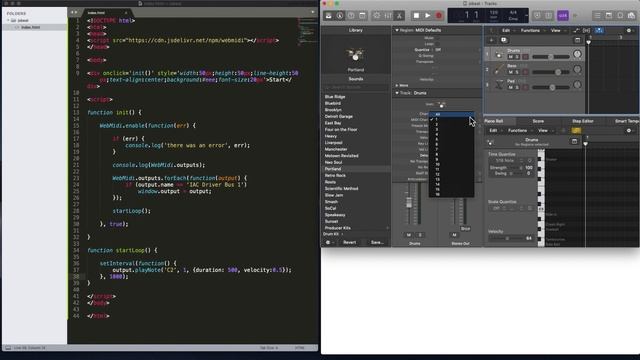640x360 pixels.
Task: Mute the Pad track
Action: coord(510,87)
